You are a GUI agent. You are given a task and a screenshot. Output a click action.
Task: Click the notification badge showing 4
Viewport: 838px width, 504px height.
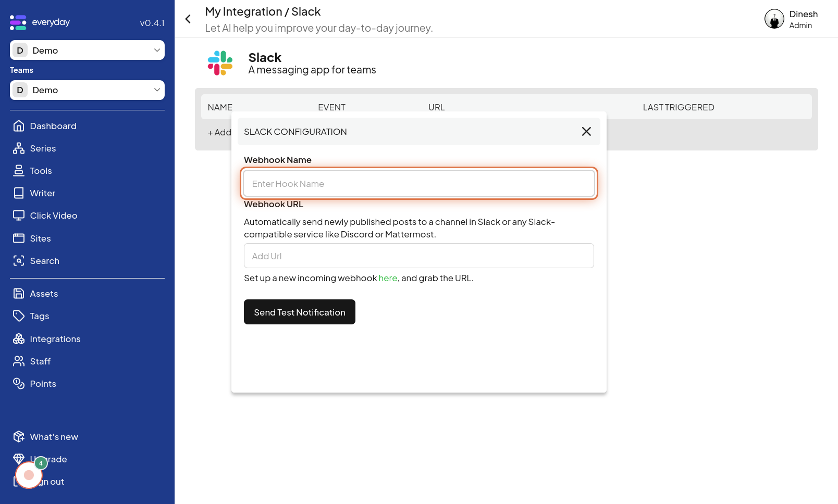41,463
